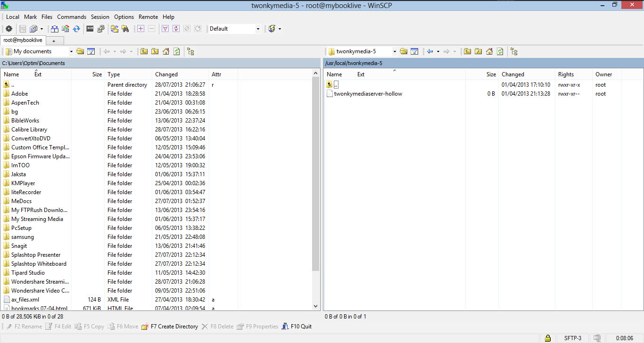Screen dimensions: 644x343
Task: Click the filter icon in remote panel
Action: [x=415, y=51]
